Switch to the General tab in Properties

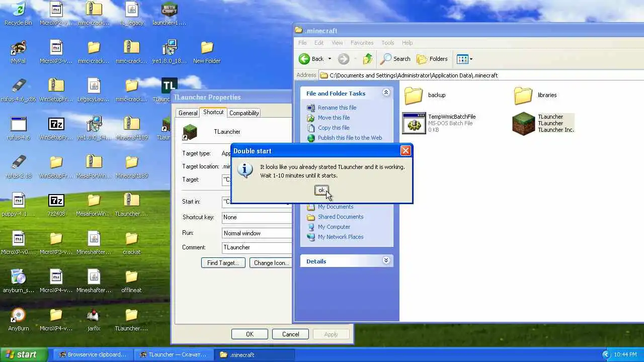tap(188, 113)
